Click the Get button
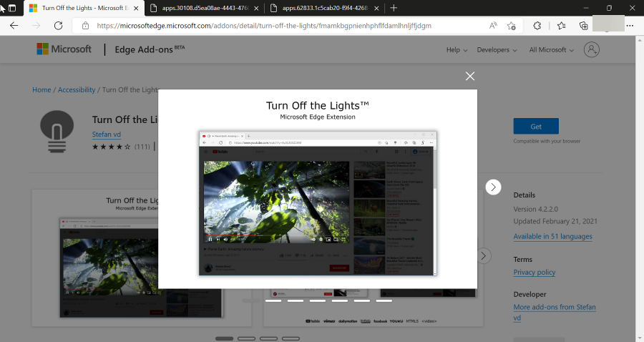644x342 pixels. 536,127
